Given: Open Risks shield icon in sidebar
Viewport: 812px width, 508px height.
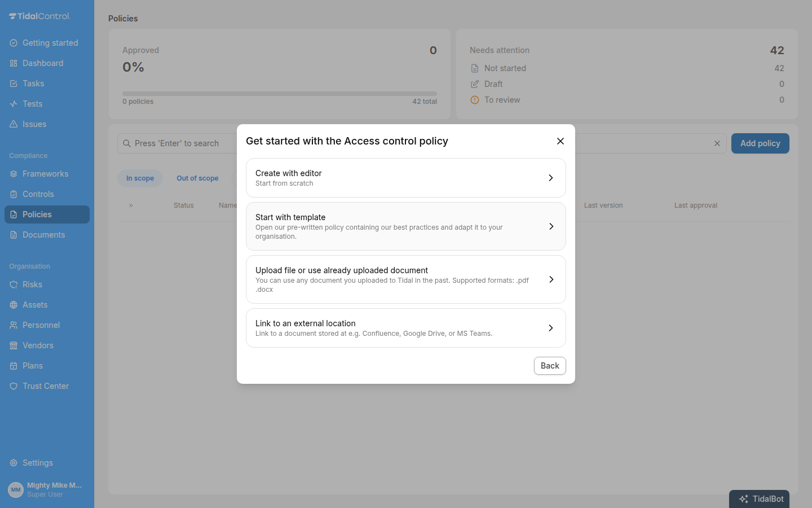Looking at the screenshot, I should click(14, 284).
